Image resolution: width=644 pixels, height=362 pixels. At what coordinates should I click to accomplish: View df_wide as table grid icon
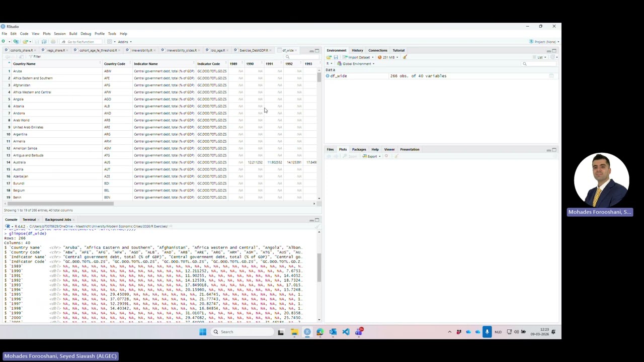[551, 76]
